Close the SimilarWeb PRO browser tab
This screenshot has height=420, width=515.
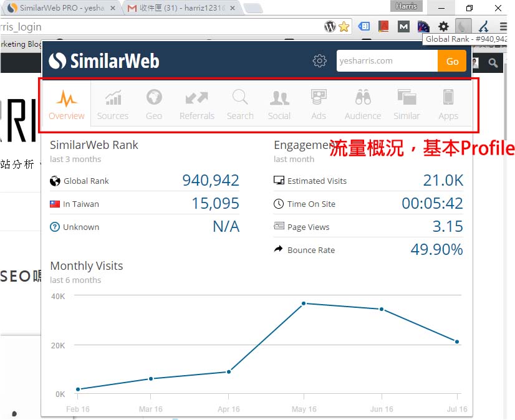point(113,8)
